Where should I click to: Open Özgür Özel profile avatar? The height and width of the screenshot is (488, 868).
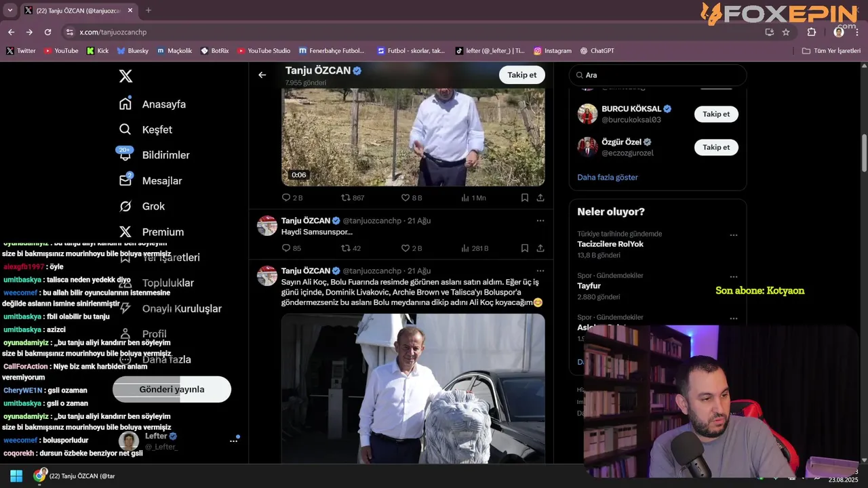tap(587, 147)
